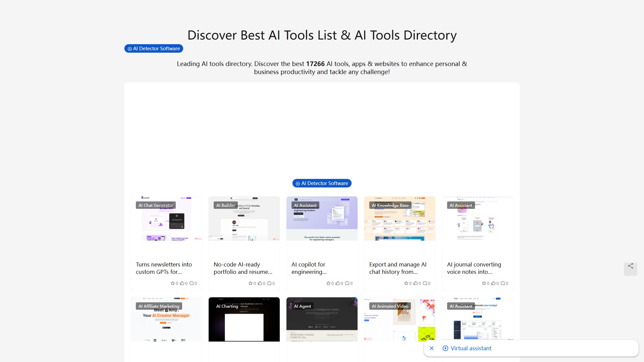Click comment icon on AI journal card

tap(502, 283)
